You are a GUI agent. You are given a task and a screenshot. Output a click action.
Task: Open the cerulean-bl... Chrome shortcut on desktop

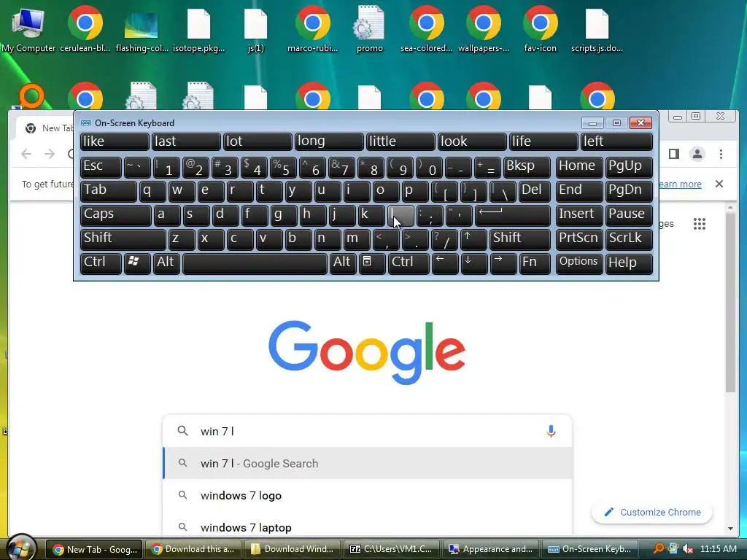click(85, 28)
